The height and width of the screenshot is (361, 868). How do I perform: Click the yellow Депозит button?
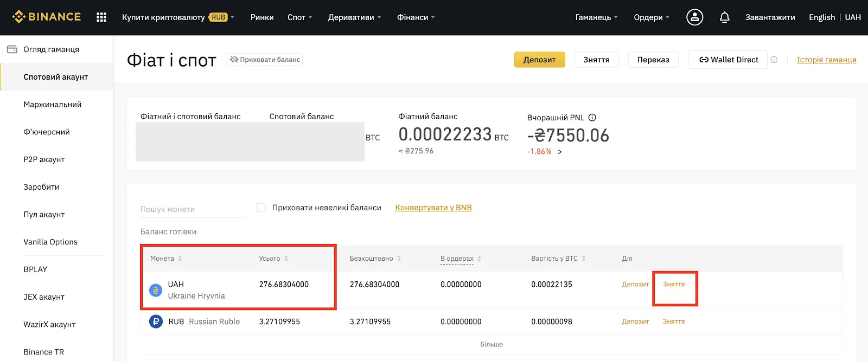(539, 60)
